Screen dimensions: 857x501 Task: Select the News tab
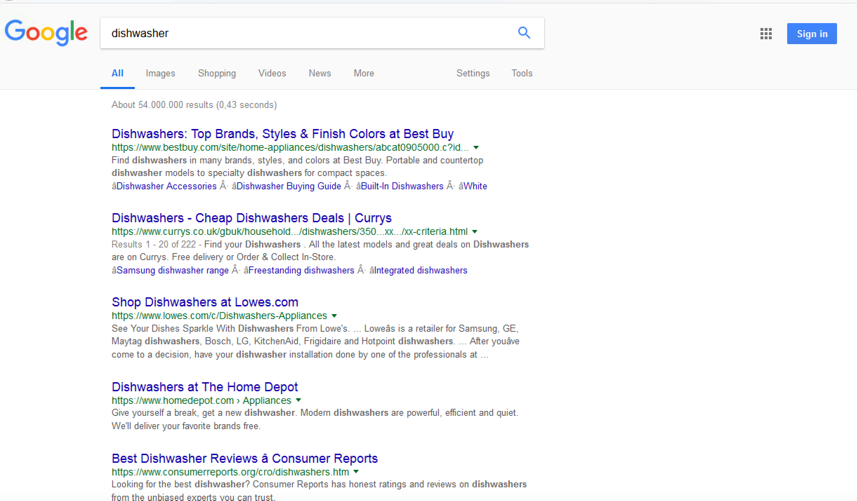pyautogui.click(x=320, y=73)
